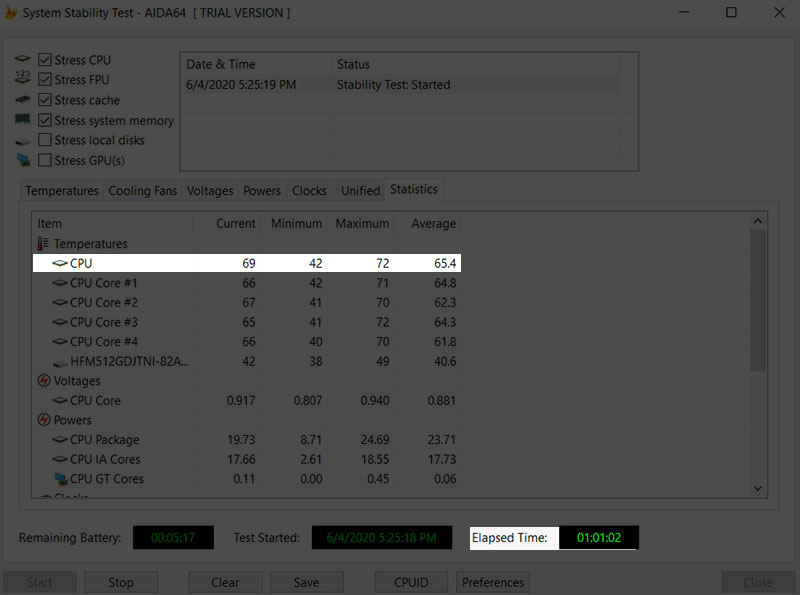Viewport: 800px width, 595px height.
Task: Open the Clocks tab
Action: point(309,191)
